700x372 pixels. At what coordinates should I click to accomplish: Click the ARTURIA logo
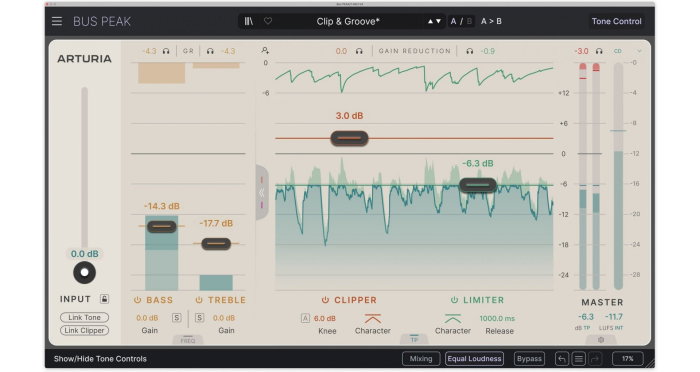84,59
